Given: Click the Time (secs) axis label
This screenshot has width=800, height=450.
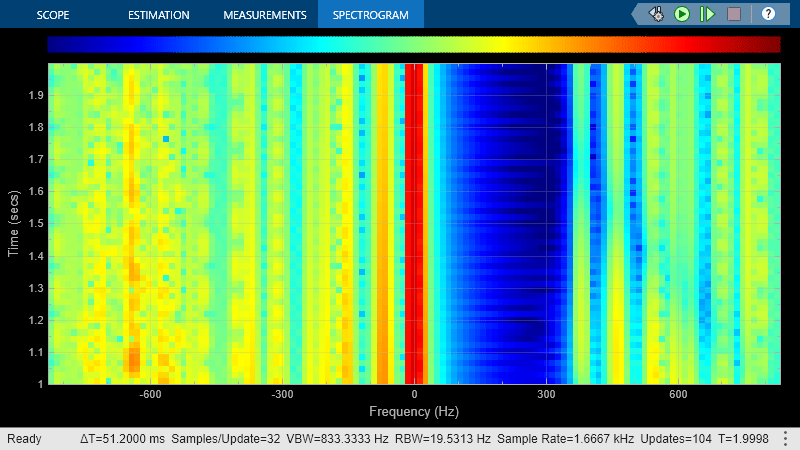Looking at the screenshot, I should pyautogui.click(x=14, y=223).
